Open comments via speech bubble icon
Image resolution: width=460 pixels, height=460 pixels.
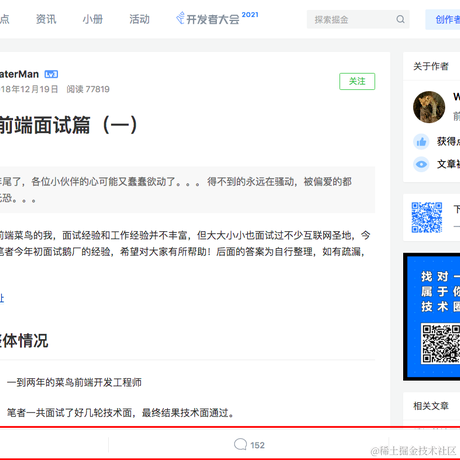coord(240,444)
